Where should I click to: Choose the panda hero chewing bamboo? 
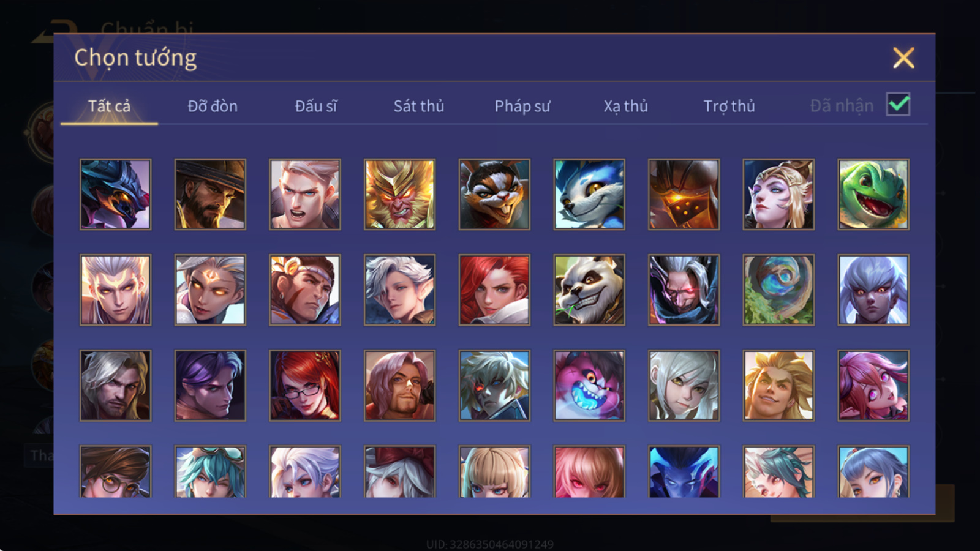589,290
